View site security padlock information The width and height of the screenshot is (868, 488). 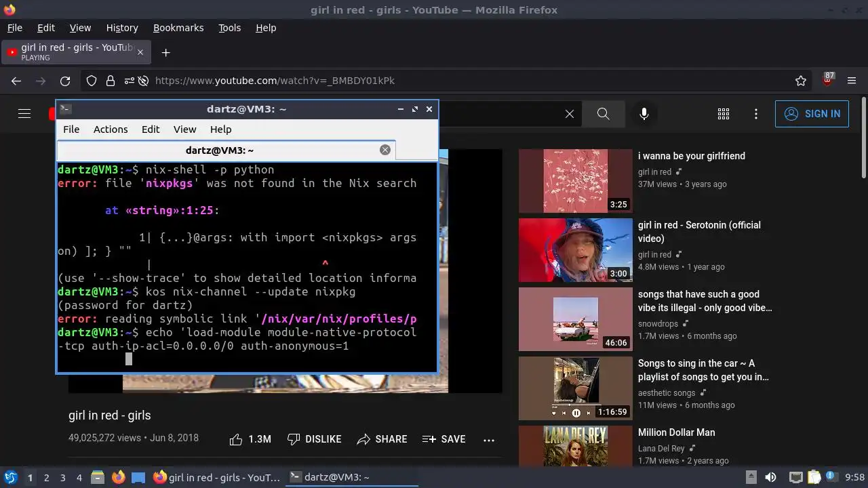[x=110, y=81]
